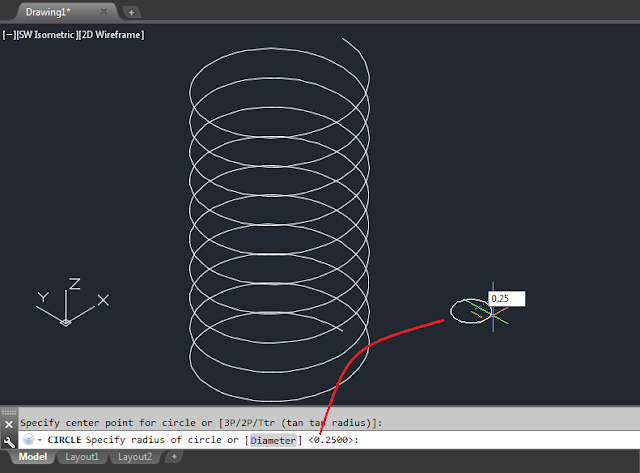640x473 pixels.
Task: Click the dynamic input radius field 0.25
Action: (507, 298)
